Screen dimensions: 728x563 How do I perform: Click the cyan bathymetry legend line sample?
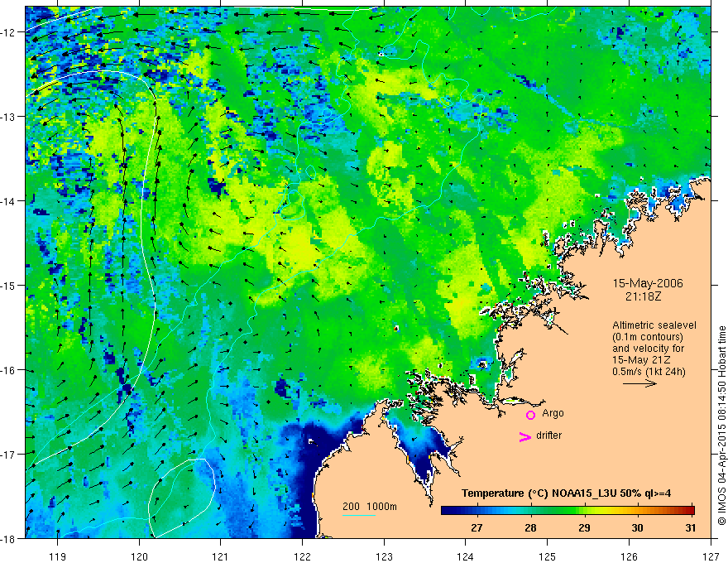(359, 515)
